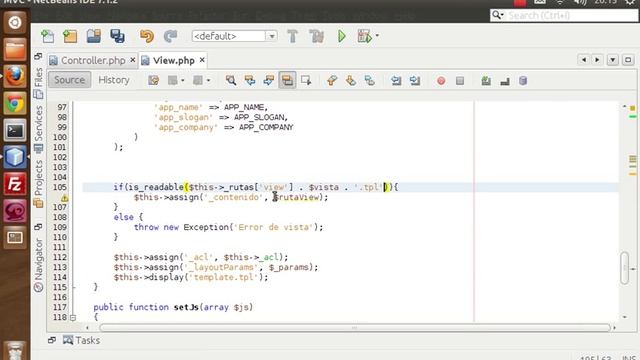Open the Projects side panel
The height and width of the screenshot is (360, 640).
(x=38, y=184)
